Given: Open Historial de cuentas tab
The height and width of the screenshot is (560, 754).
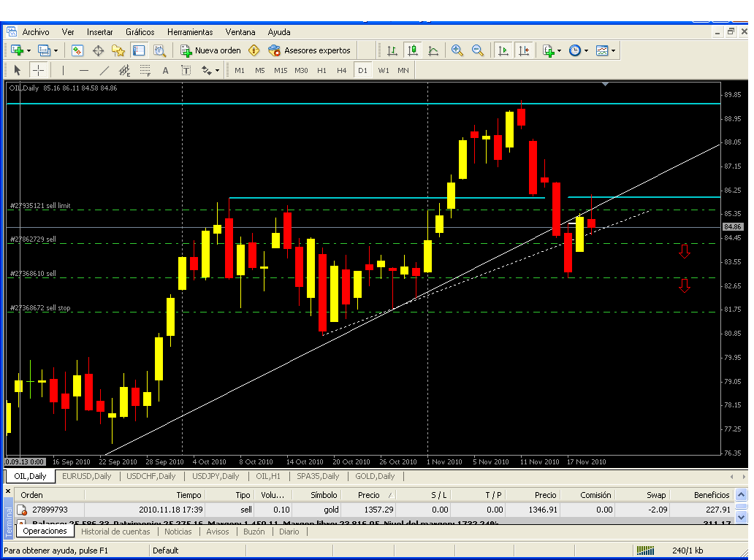Looking at the screenshot, I should pos(115,532).
